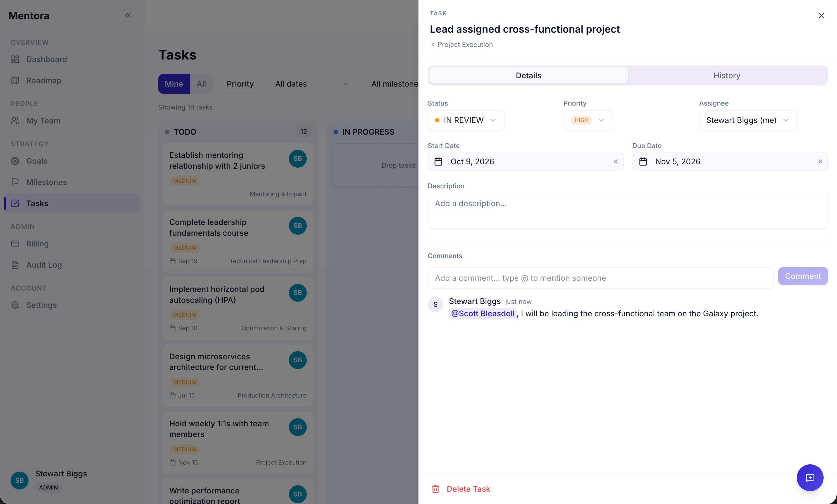Viewport: 837px width, 504px height.
Task: Open Implement horizontal pod autoscaling card
Action: pos(238,308)
